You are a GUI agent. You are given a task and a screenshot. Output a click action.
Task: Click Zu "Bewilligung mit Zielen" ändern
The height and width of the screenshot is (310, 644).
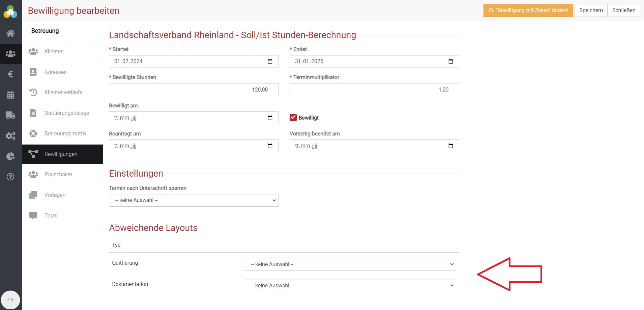coord(527,10)
